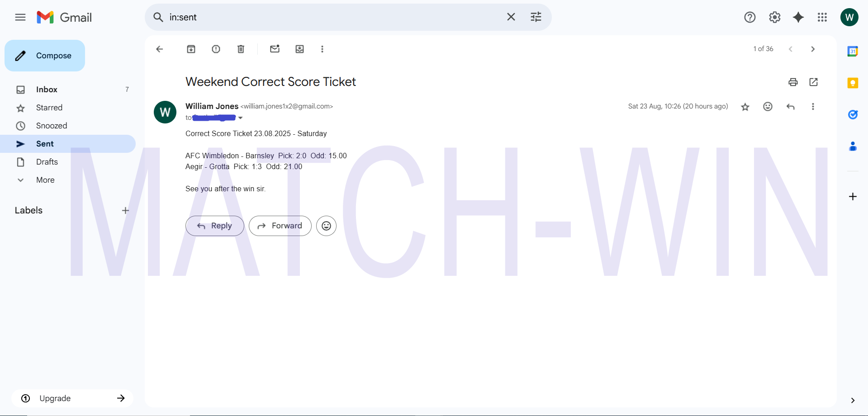868x416 pixels.
Task: Click the Reply button below the message
Action: coord(215,226)
